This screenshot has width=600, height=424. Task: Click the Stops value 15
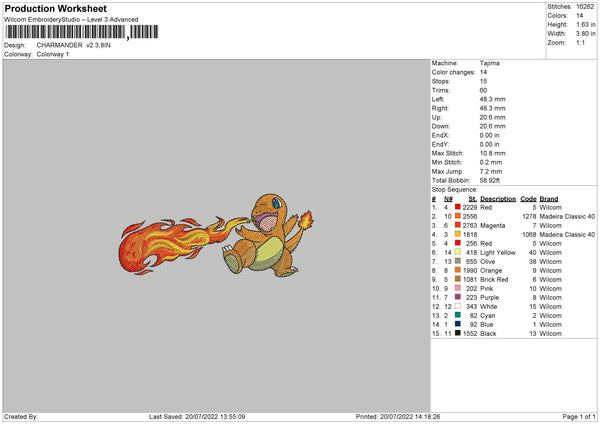pyautogui.click(x=483, y=81)
